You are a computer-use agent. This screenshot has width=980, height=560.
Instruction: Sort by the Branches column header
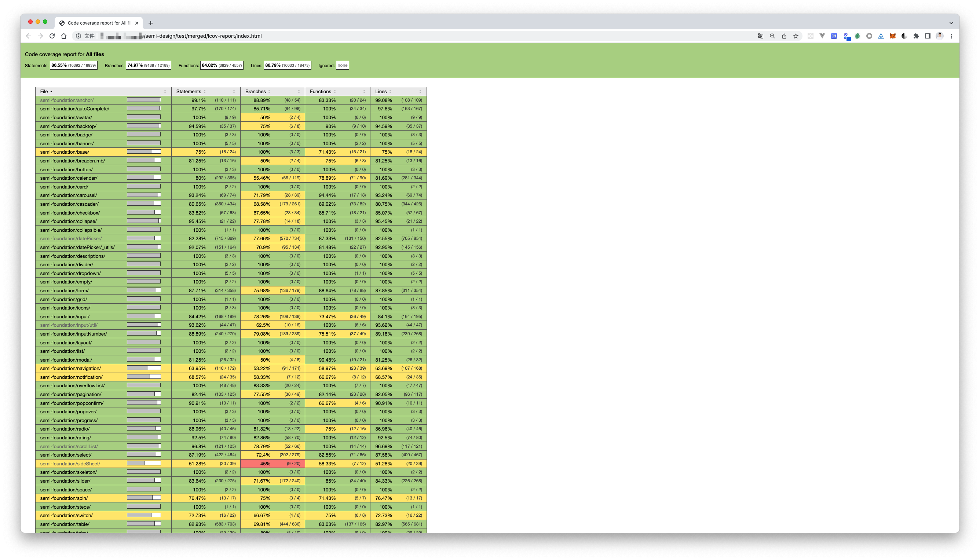pyautogui.click(x=255, y=92)
